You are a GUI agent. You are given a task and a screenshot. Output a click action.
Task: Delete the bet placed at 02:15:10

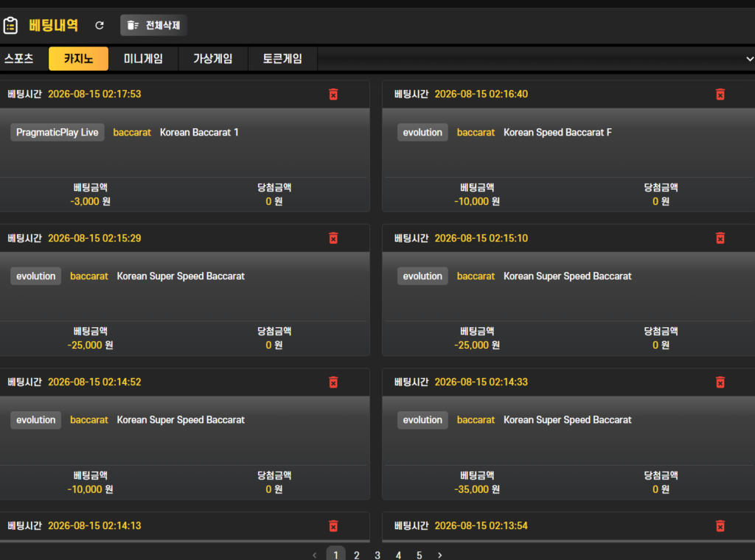point(720,238)
